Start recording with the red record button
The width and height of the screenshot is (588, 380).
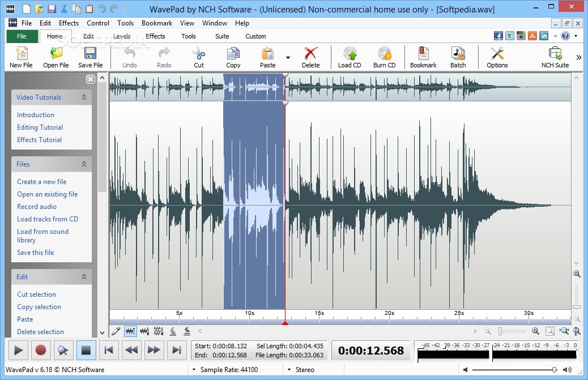tap(40, 350)
